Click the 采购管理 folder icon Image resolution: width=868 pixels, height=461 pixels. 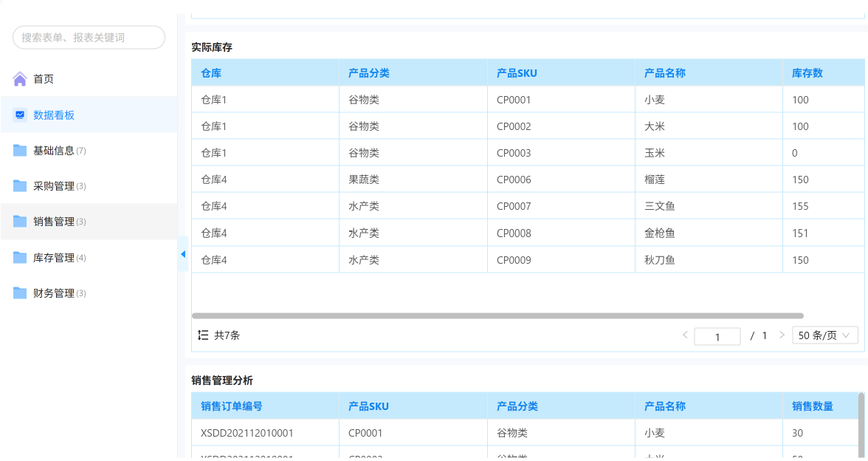(x=20, y=185)
